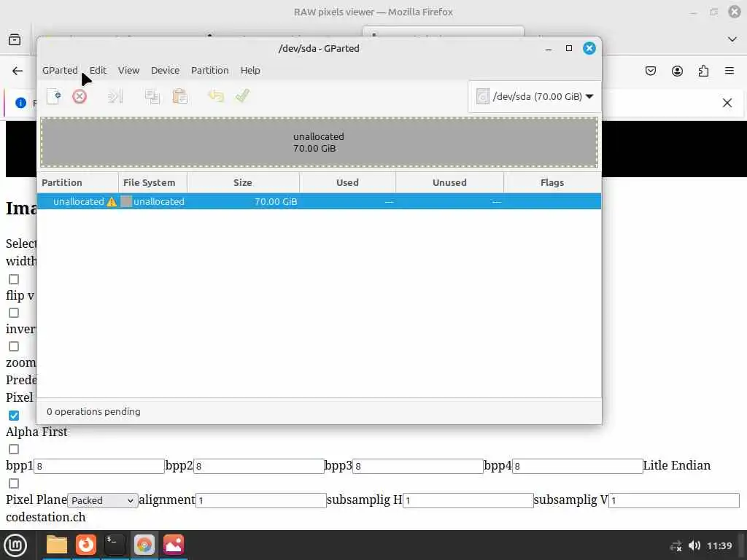Click the subsamplig H input field
This screenshot has width=747, height=560.
click(468, 500)
